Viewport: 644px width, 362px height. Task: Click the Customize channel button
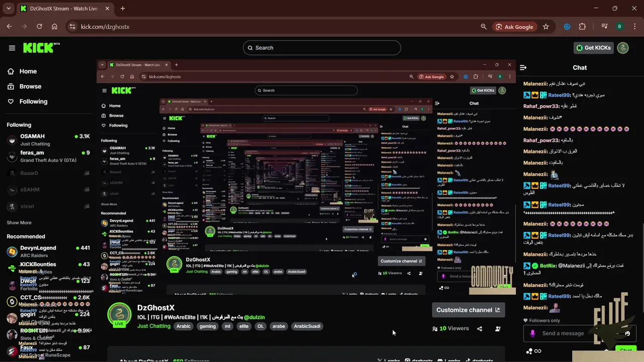468,310
